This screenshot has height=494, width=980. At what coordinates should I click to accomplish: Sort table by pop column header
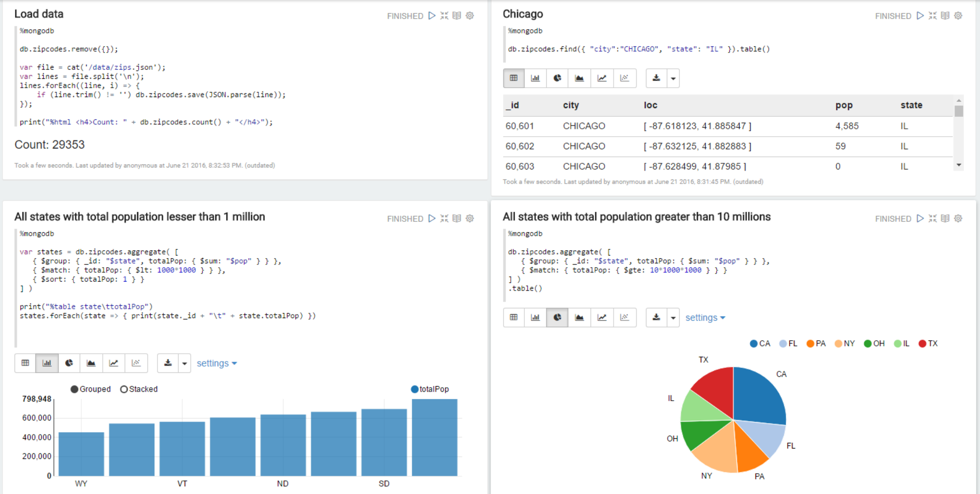pos(843,105)
